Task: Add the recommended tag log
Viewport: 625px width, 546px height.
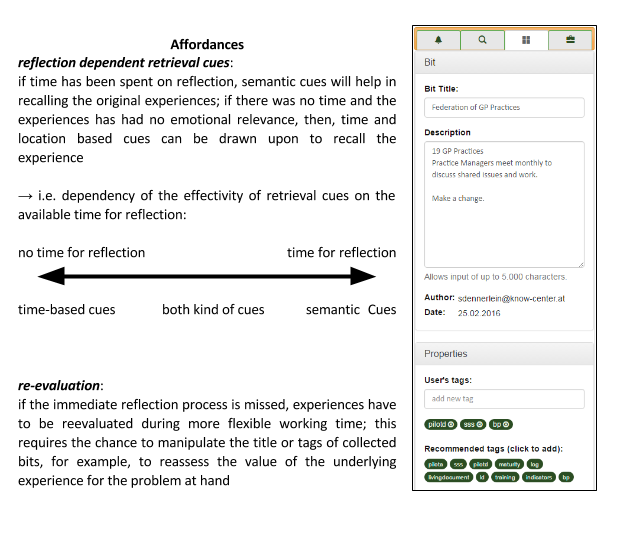Action: 535,464
